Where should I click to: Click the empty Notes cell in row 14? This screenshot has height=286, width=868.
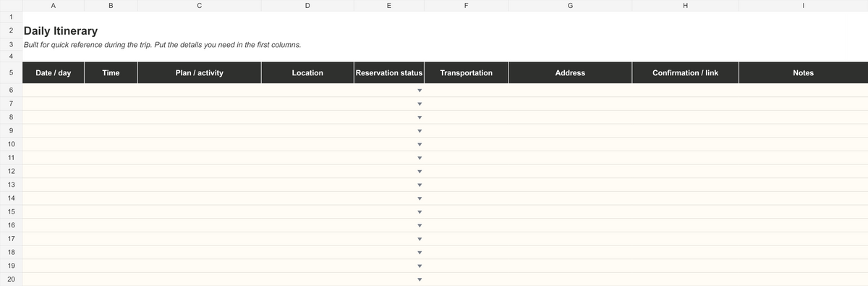804,198
